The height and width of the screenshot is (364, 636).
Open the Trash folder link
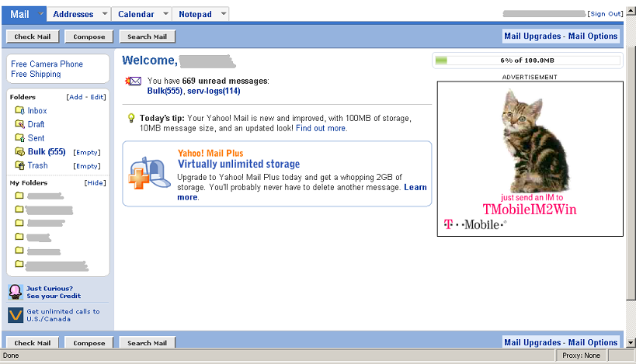38,165
